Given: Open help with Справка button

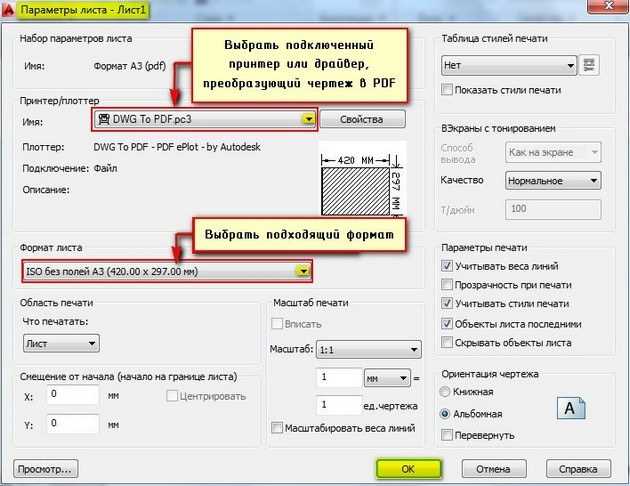Looking at the screenshot, I should (x=578, y=469).
